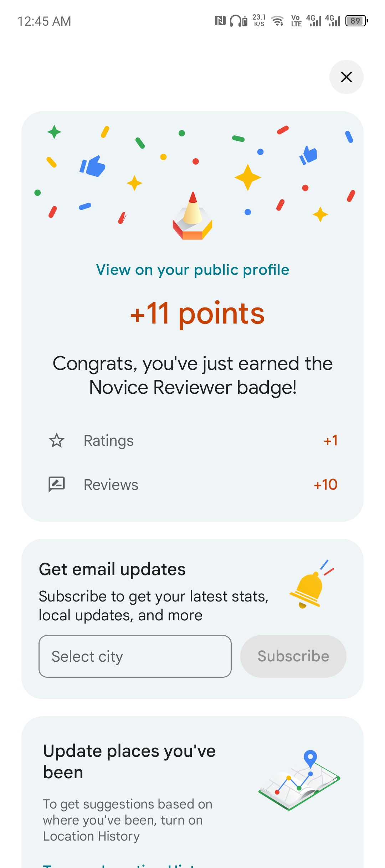Tap the Reviews comment icon

(57, 485)
